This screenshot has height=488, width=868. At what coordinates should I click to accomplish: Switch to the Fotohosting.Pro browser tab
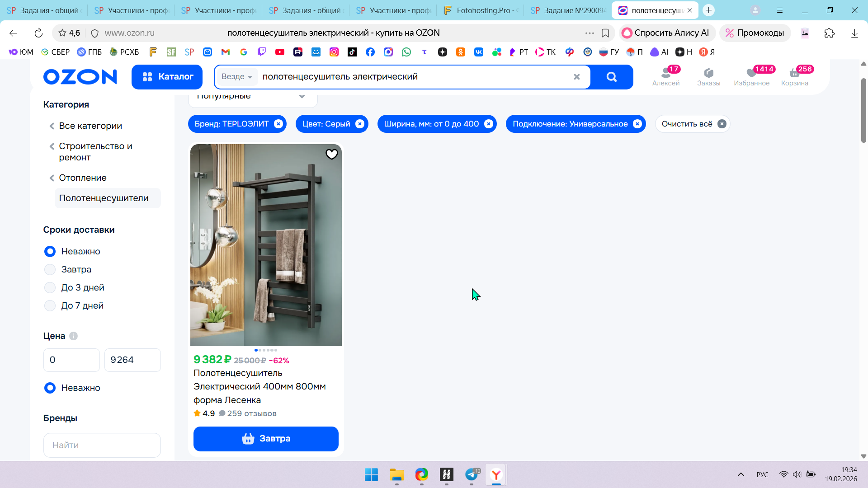coord(482,10)
